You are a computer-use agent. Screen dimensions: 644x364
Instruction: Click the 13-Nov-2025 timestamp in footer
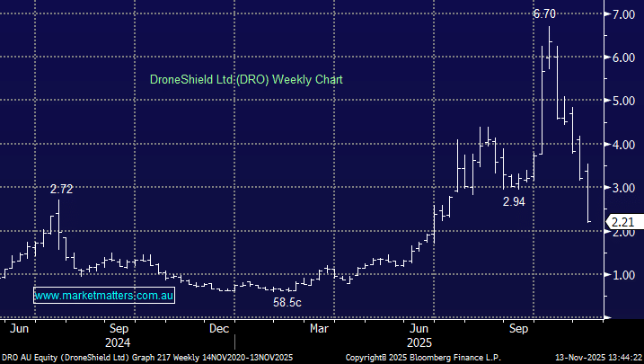[595, 357]
